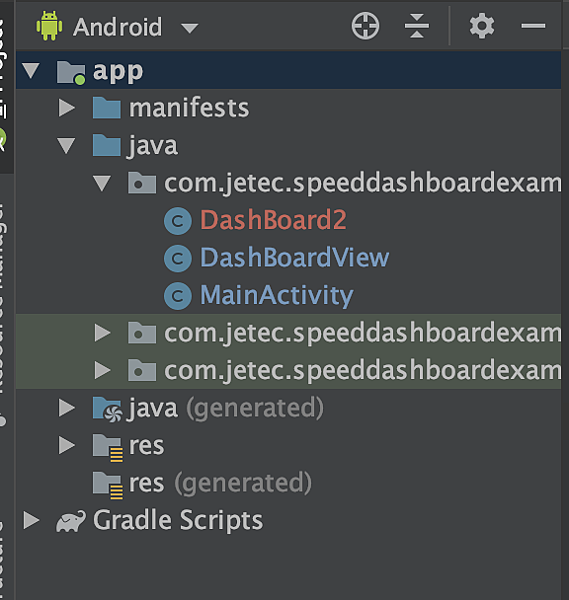Viewport: 569px width, 600px height.
Task: Open the project panel gear settings
Action: 482,26
